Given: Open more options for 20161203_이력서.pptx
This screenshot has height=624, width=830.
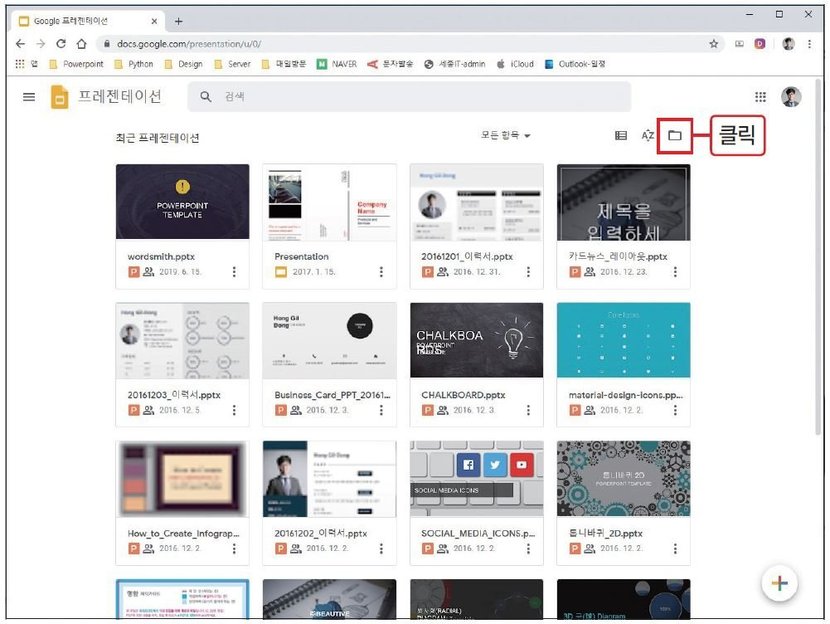Looking at the screenshot, I should coord(234,410).
